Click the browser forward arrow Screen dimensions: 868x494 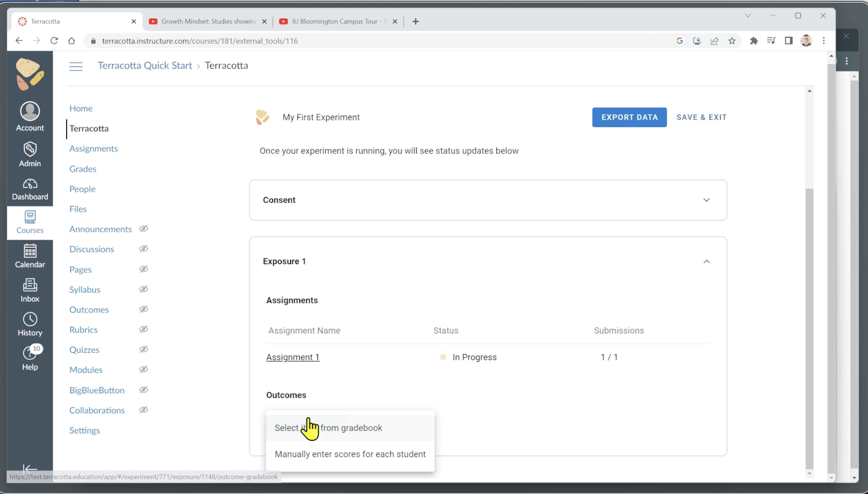point(36,41)
